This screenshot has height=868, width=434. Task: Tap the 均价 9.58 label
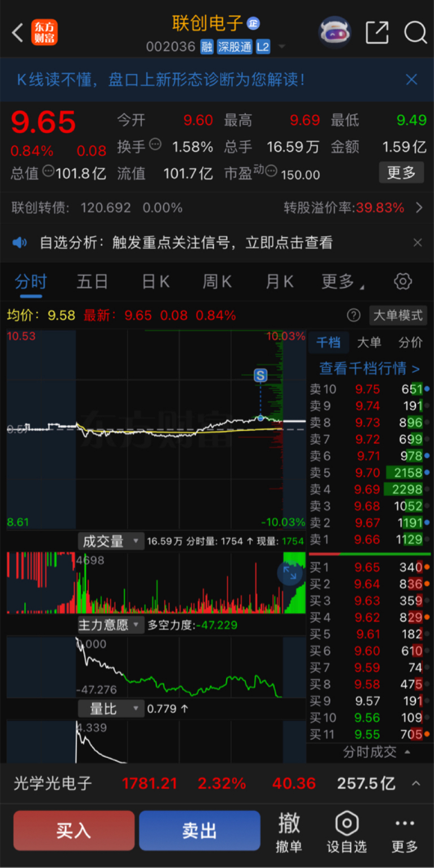[41, 315]
